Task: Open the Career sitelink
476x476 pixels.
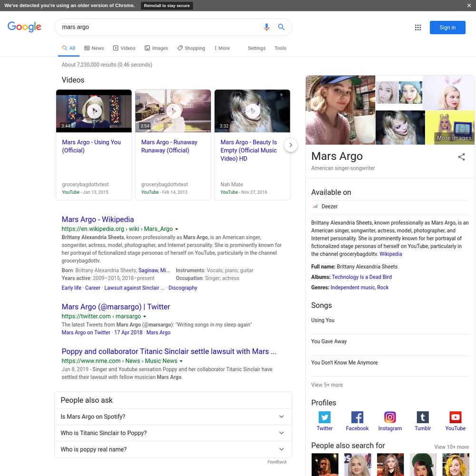Action: coord(93,288)
